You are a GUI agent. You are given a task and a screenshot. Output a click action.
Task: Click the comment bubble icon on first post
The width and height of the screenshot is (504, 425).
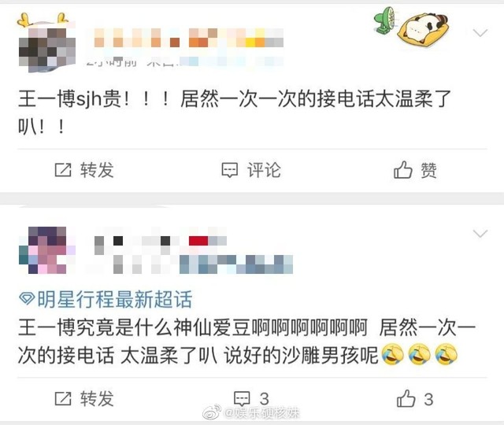(230, 170)
